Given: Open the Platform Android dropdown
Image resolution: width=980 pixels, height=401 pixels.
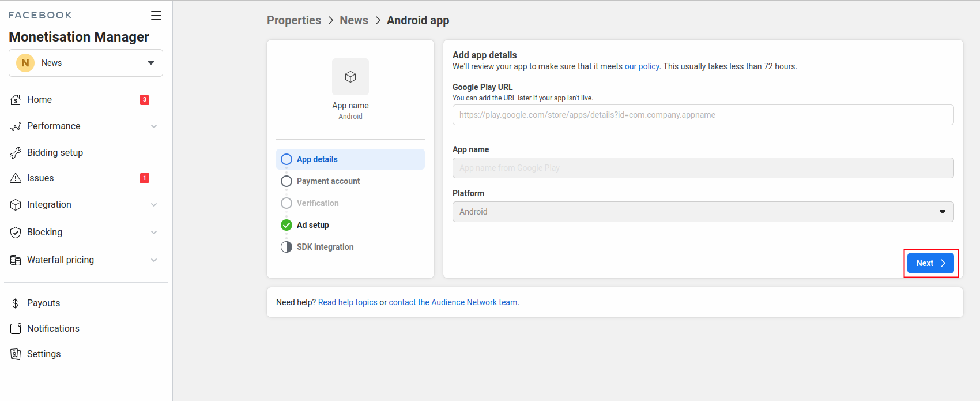Looking at the screenshot, I should point(703,212).
